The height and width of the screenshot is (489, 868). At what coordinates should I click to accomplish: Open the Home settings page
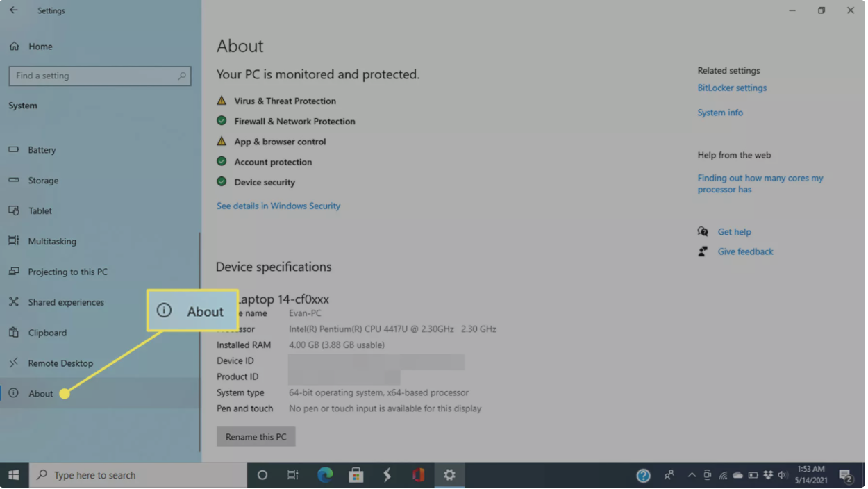click(40, 47)
